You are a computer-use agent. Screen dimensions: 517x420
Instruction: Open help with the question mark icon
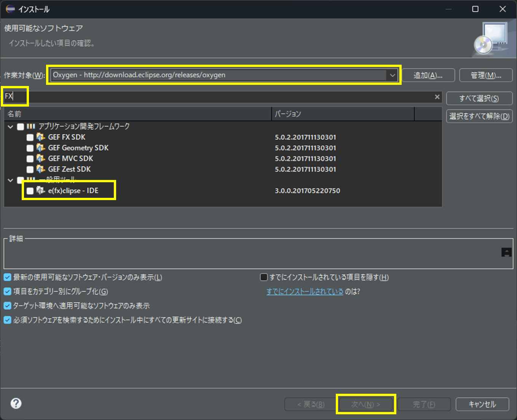16,403
